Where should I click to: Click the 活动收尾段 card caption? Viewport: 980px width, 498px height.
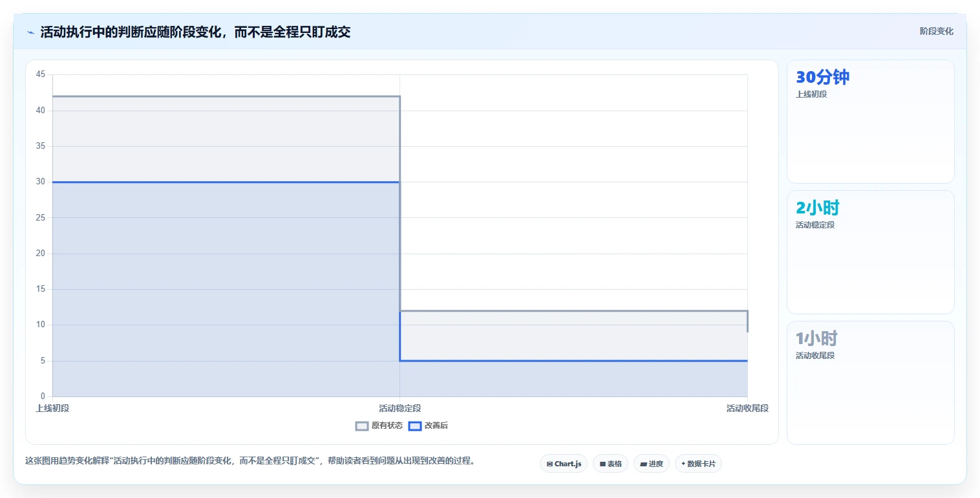point(815,356)
